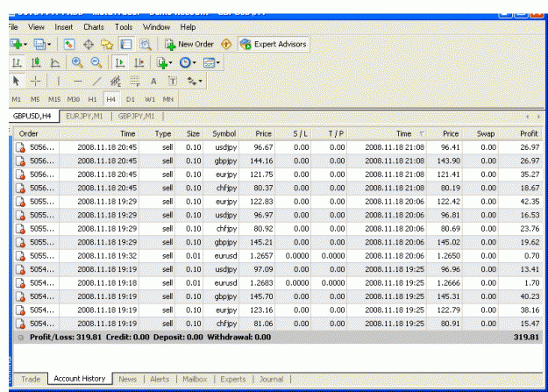The image size is (548, 392).
Task: Launch MetaEditor with the yellow diamond icon
Action: pyautogui.click(x=226, y=45)
